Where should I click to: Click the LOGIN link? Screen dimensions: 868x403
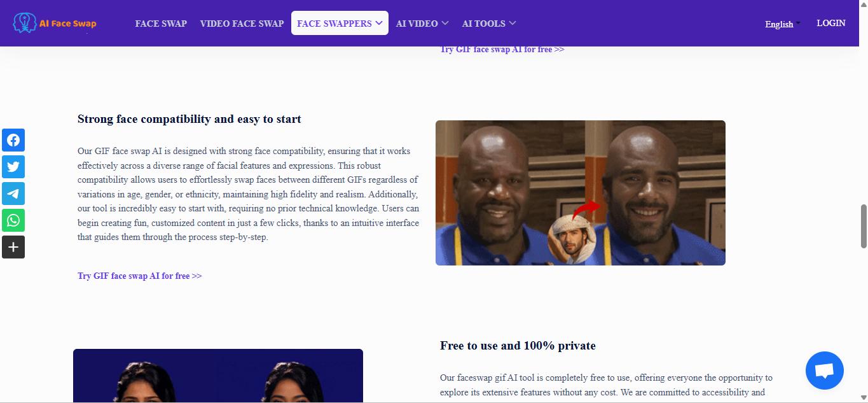point(831,23)
